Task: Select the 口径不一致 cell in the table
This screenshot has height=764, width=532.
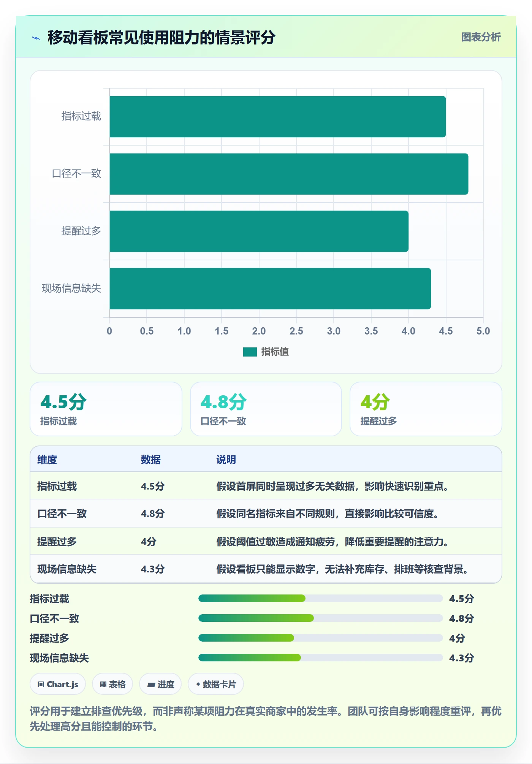Action: pyautogui.click(x=62, y=514)
